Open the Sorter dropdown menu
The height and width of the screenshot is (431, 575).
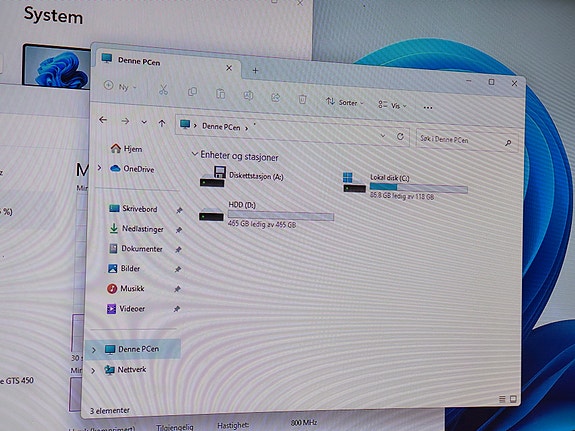click(345, 102)
